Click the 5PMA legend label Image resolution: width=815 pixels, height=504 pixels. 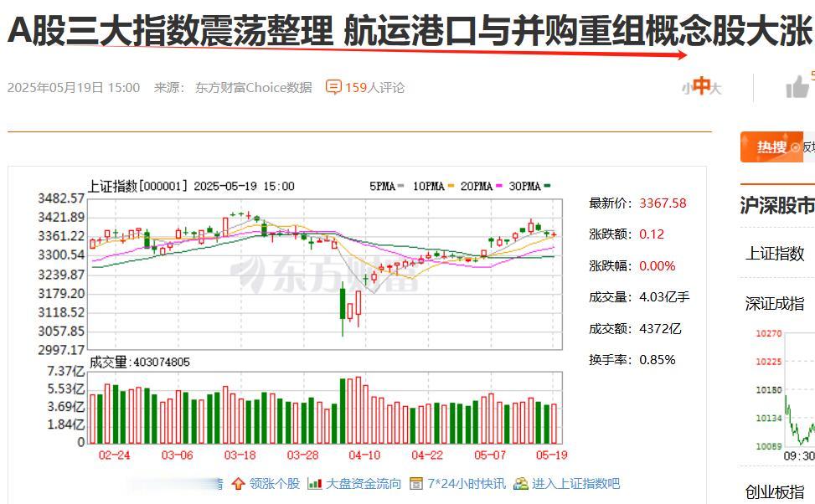(x=382, y=186)
